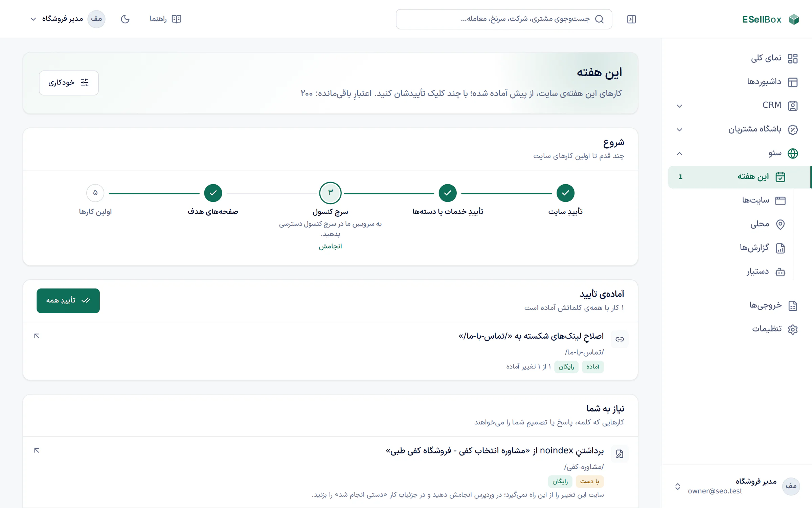812x508 pixels.
Task: Click the محلی map pin icon
Action: [780, 224]
